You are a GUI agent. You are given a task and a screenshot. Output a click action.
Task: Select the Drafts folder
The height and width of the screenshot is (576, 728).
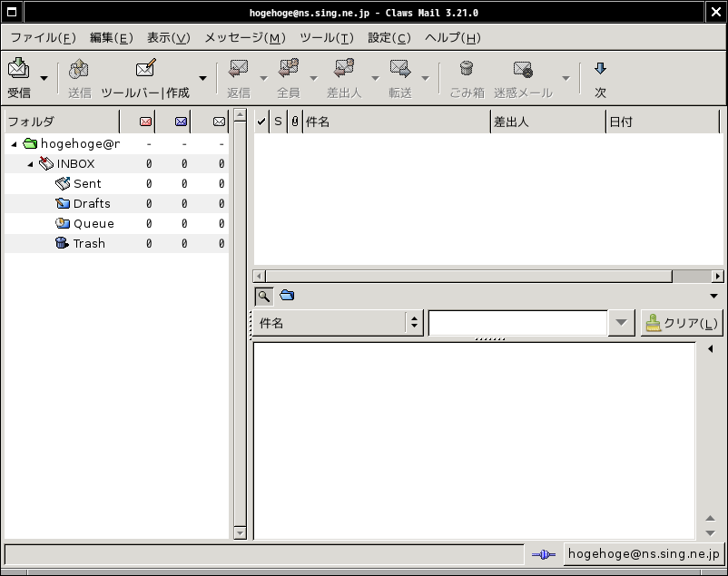click(x=91, y=203)
